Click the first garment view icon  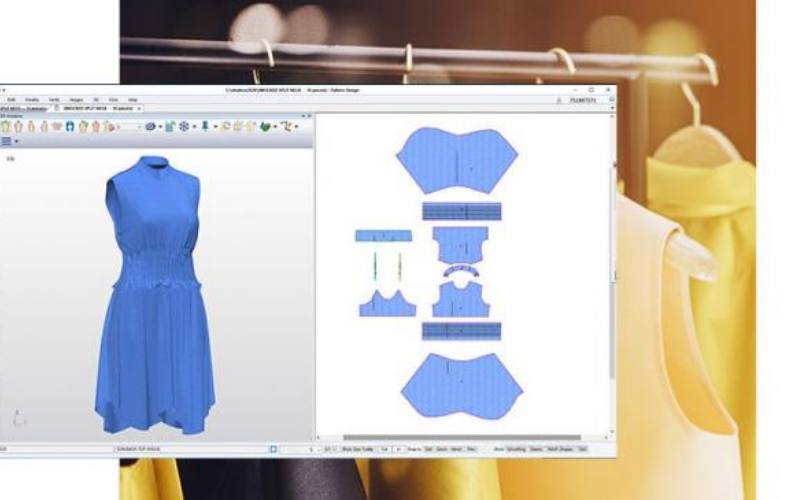click(x=5, y=126)
